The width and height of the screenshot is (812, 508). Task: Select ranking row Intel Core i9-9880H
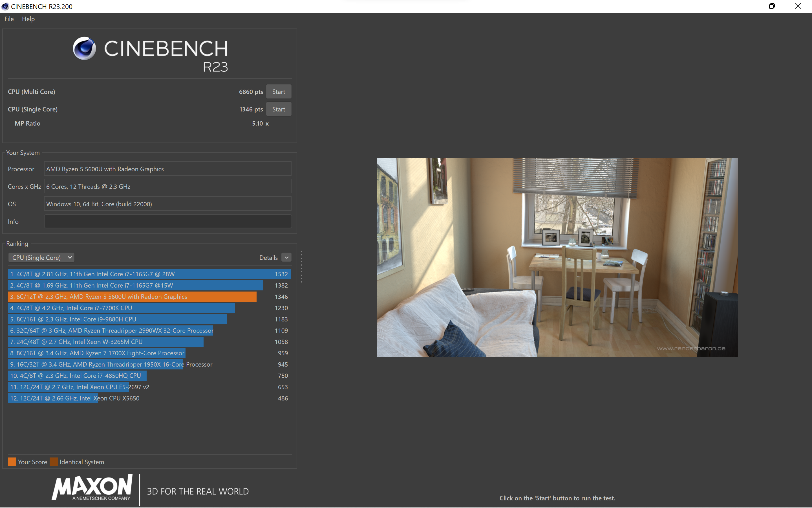coord(149,319)
